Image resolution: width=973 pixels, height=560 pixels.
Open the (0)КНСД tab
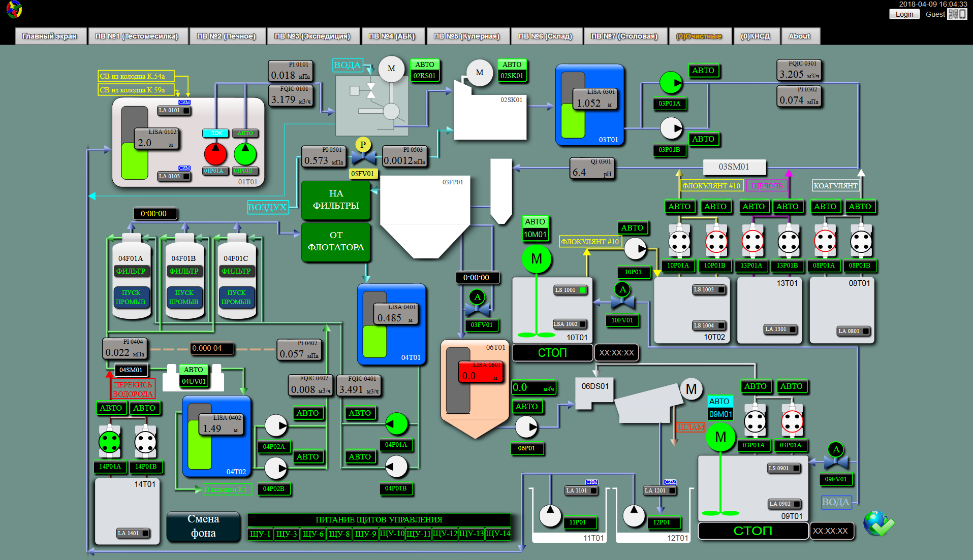tap(755, 36)
